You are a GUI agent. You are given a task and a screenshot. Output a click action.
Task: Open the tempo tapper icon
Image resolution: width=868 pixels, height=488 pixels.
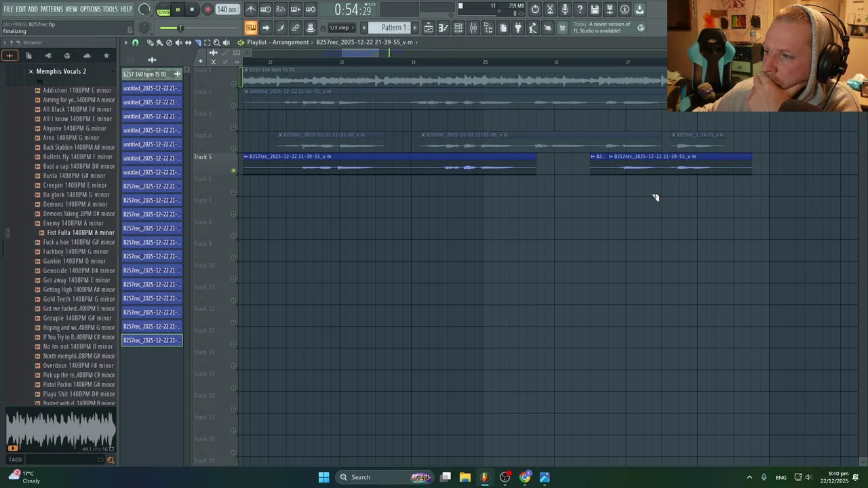coord(533,28)
